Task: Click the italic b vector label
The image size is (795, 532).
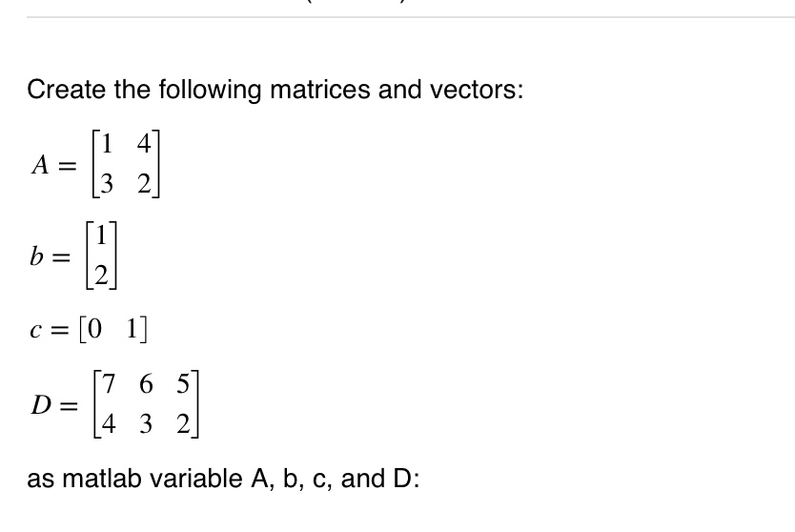Action: 36,256
